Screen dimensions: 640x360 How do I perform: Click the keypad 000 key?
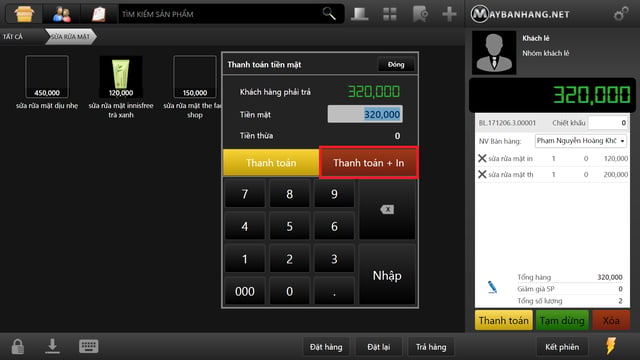[244, 291]
